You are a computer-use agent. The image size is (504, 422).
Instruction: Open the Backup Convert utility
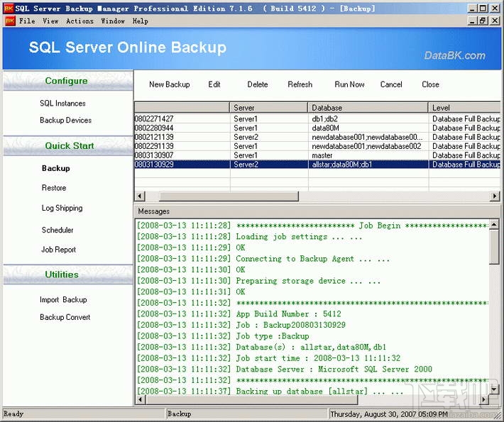click(65, 317)
